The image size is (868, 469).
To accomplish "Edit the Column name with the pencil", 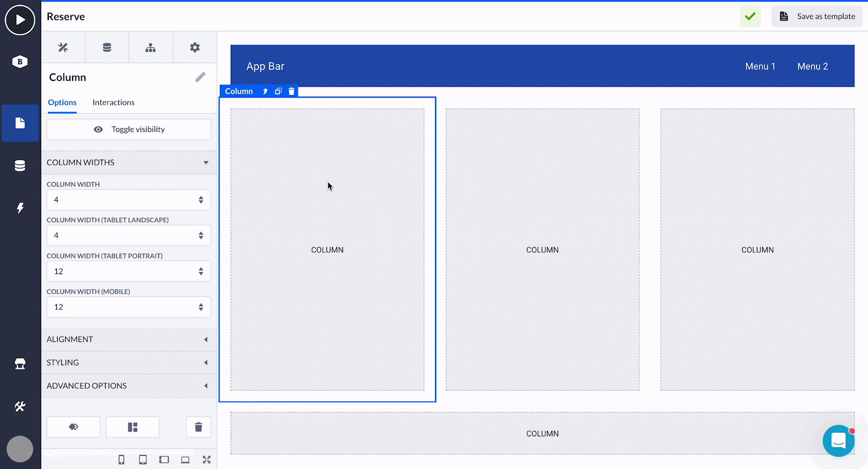I will click(201, 77).
